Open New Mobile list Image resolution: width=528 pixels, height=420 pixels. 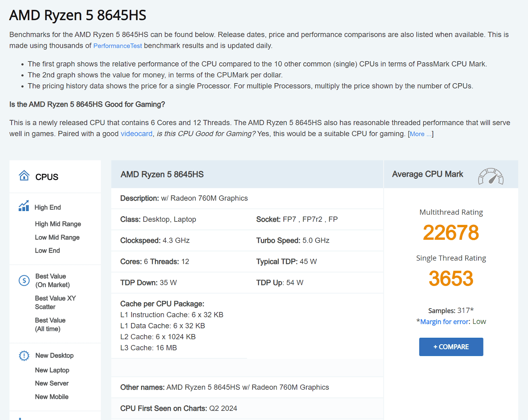52,397
